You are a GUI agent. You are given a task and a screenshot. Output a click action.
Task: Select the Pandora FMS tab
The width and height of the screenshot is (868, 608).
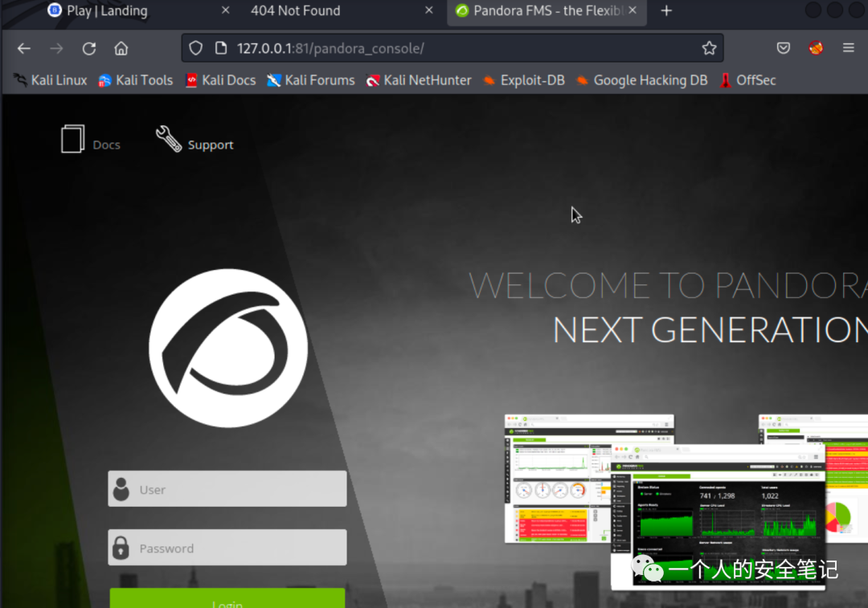(x=547, y=10)
